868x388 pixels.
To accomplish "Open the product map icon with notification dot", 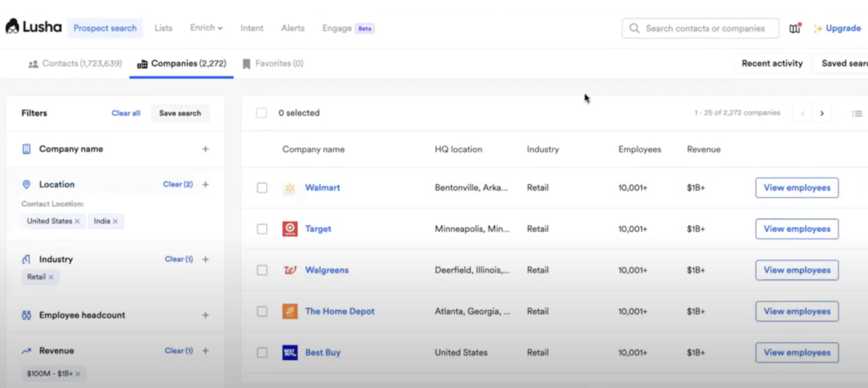I will [x=796, y=28].
